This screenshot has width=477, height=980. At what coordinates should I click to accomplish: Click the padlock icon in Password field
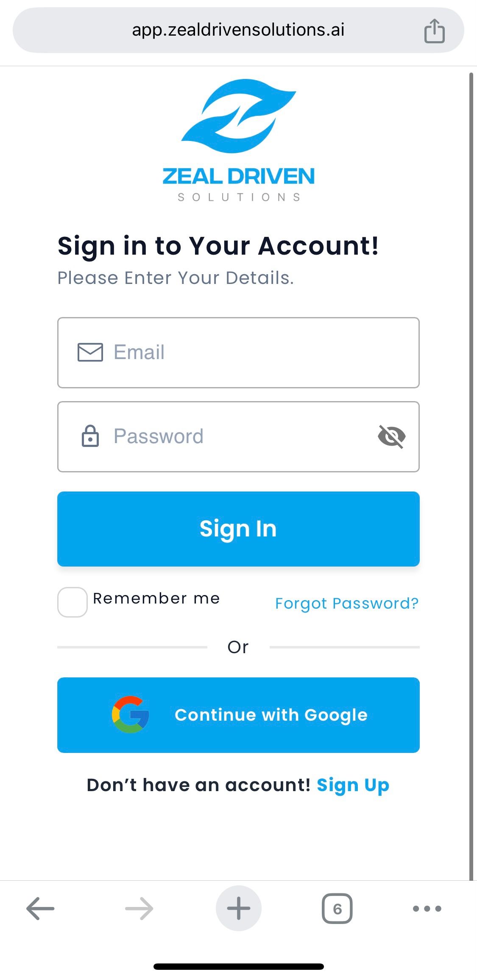(90, 436)
